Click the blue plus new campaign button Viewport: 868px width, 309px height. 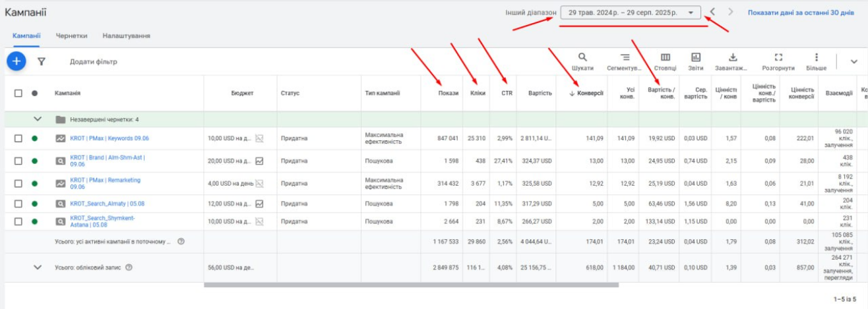click(16, 61)
